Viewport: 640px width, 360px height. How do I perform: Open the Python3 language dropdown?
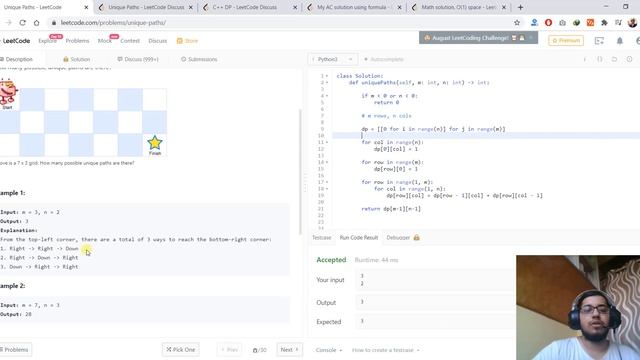[x=332, y=59]
